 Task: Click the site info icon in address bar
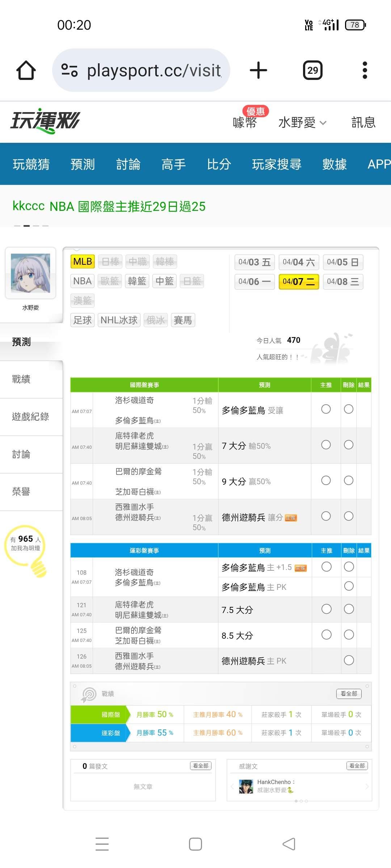point(70,70)
